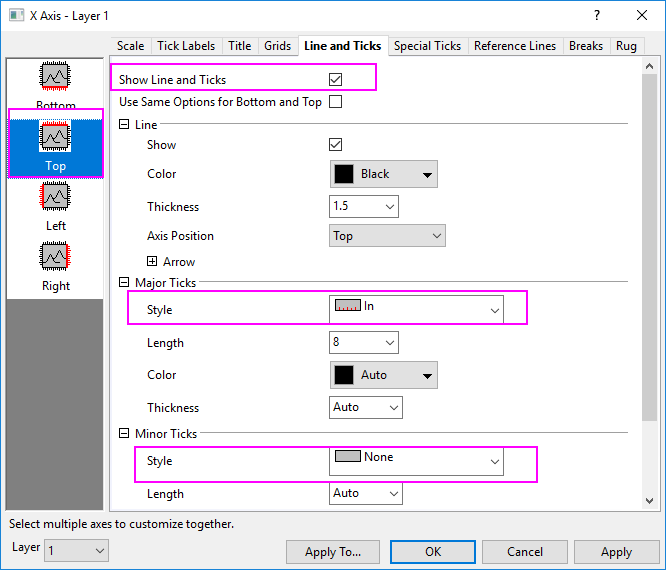
Task: Switch to the Tick Labels tab
Action: click(186, 46)
